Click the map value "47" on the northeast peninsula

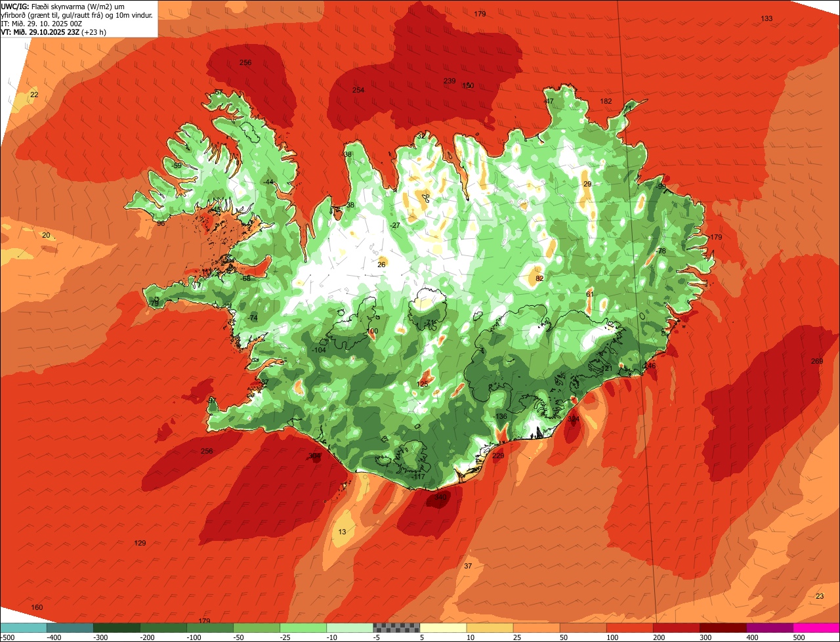point(549,101)
